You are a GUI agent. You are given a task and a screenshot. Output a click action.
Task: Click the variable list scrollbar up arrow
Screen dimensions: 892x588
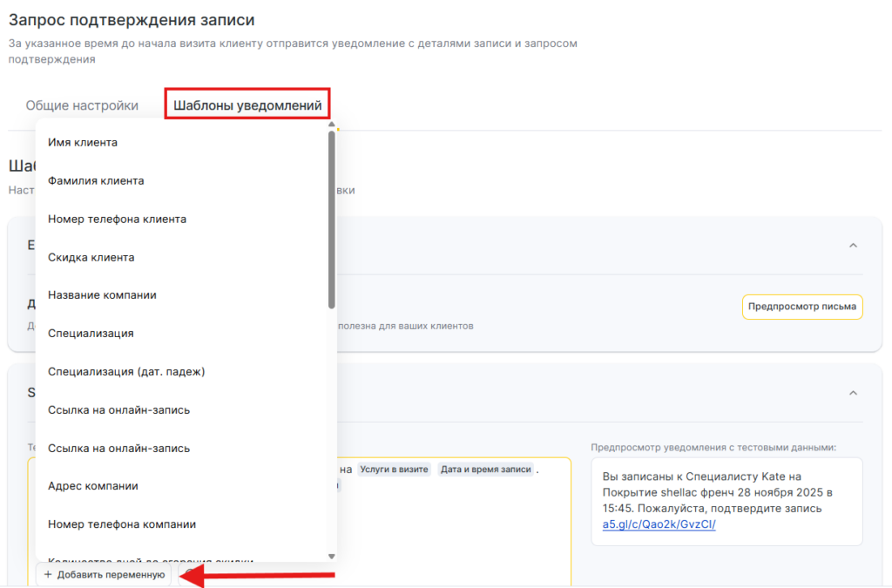(332, 125)
